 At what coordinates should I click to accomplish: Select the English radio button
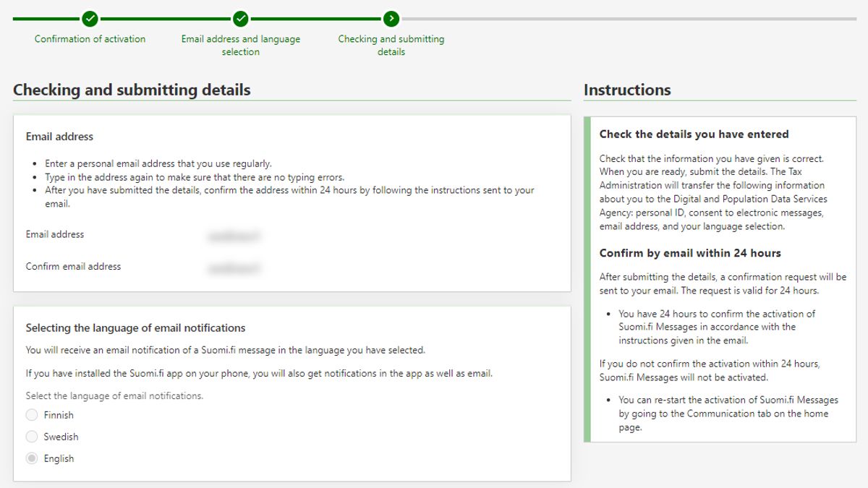pyautogui.click(x=32, y=458)
